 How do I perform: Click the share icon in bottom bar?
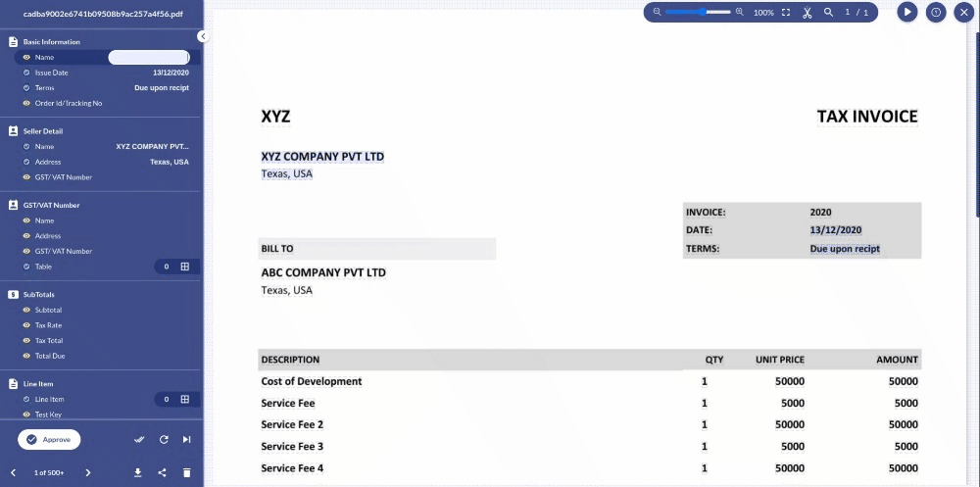[x=163, y=472]
